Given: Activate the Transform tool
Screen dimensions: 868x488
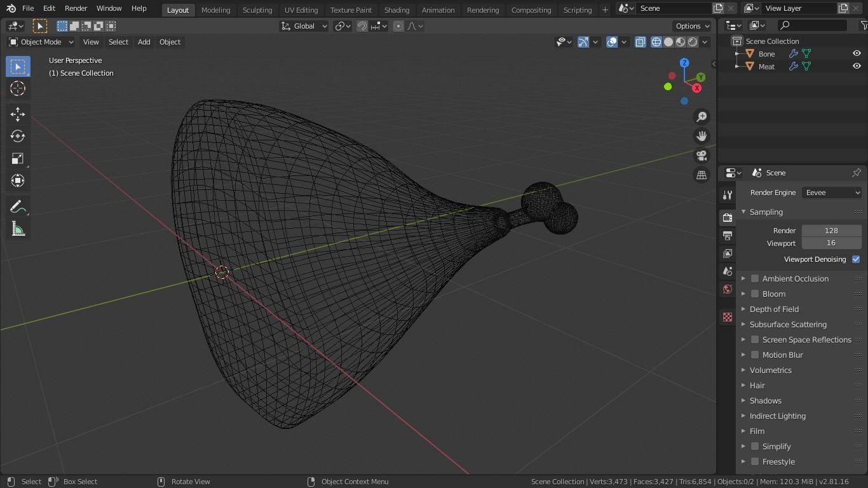Looking at the screenshot, I should (x=18, y=180).
